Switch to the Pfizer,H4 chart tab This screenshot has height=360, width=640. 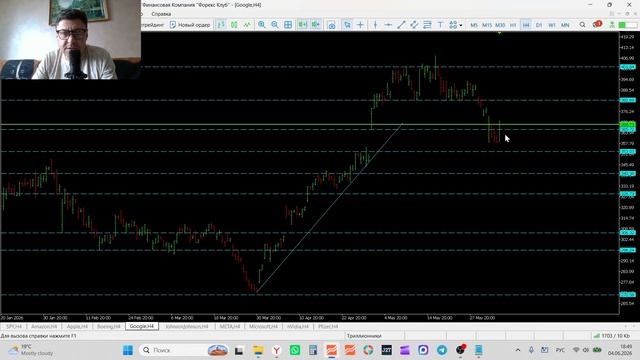[328, 327]
